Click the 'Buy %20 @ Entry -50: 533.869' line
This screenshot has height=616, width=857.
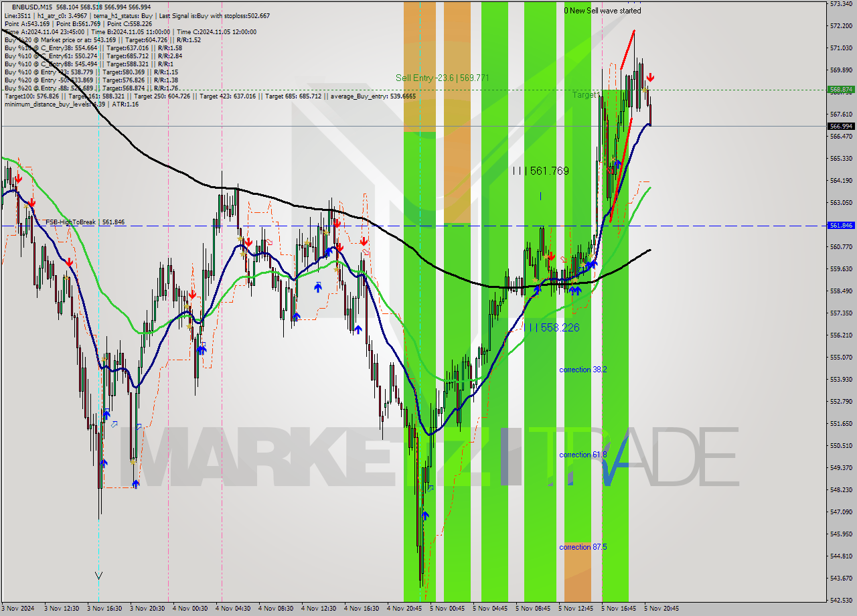tap(91, 80)
